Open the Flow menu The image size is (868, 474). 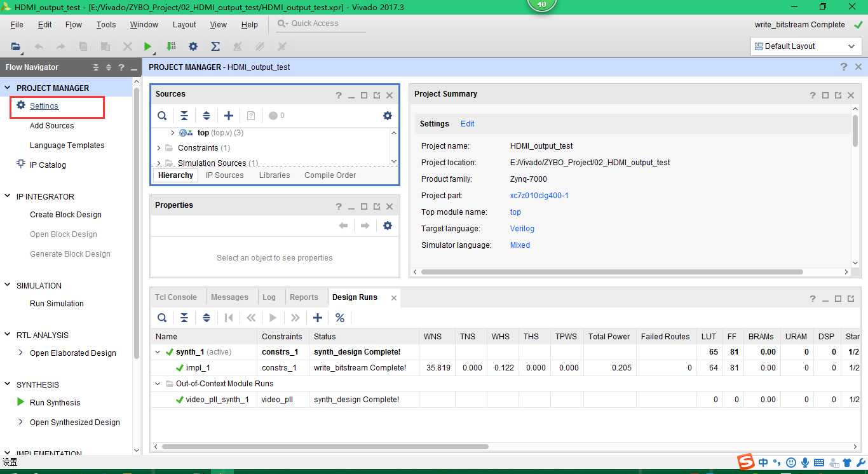point(74,25)
